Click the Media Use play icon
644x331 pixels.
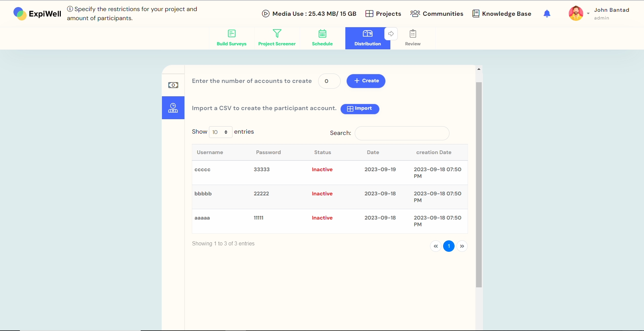point(265,13)
